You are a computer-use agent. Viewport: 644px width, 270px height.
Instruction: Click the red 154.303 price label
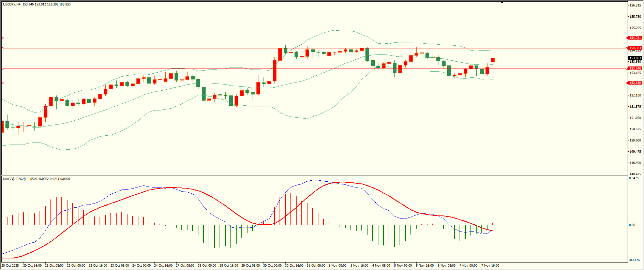tap(635, 48)
